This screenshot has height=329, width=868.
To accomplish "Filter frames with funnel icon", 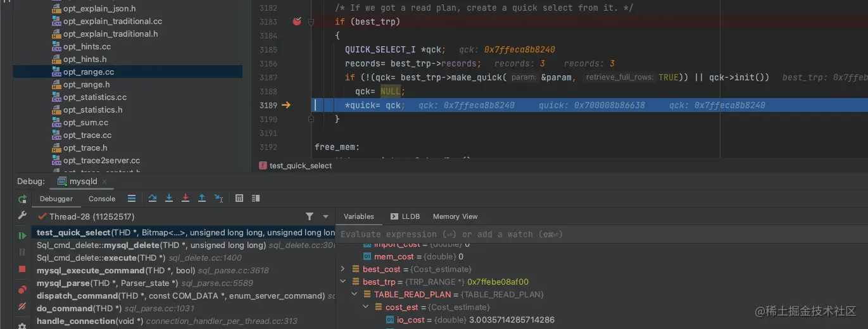I will pos(309,216).
